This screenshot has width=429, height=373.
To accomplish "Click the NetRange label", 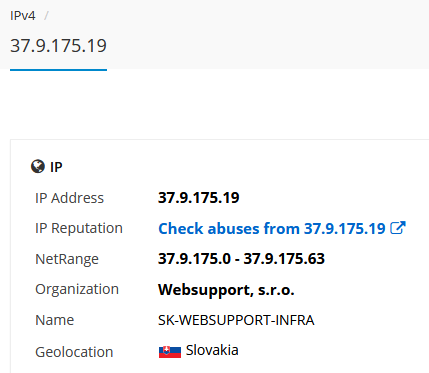I will [67, 259].
